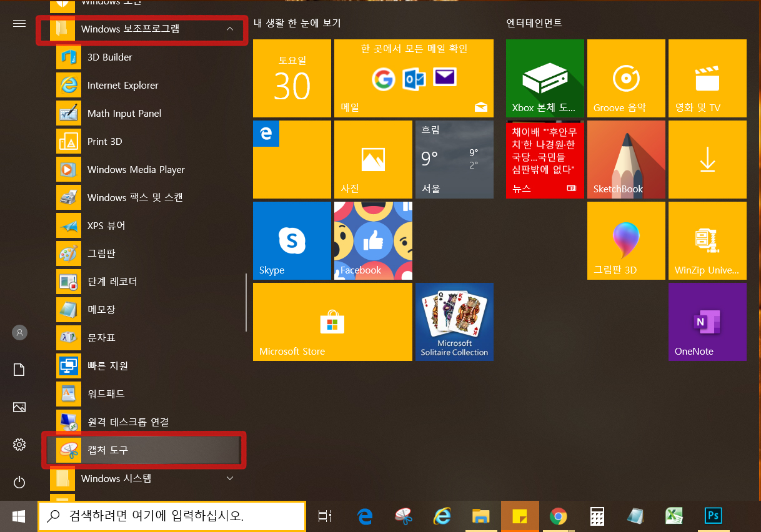Viewport: 761px width, 532px height.
Task: Click the Power button in Start sidebar
Action: click(19, 482)
